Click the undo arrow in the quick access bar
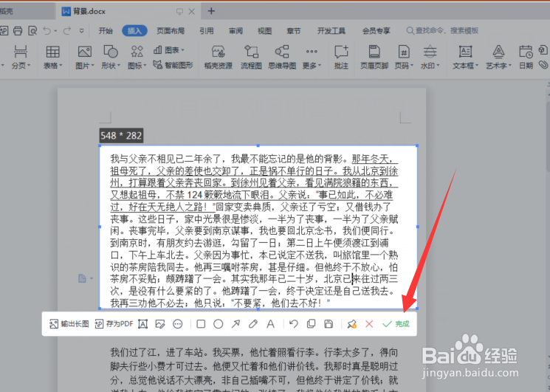 [47, 31]
